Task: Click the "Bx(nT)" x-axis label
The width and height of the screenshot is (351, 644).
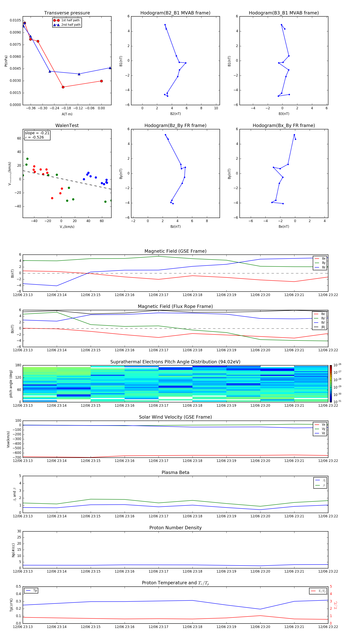Action: (284, 227)
